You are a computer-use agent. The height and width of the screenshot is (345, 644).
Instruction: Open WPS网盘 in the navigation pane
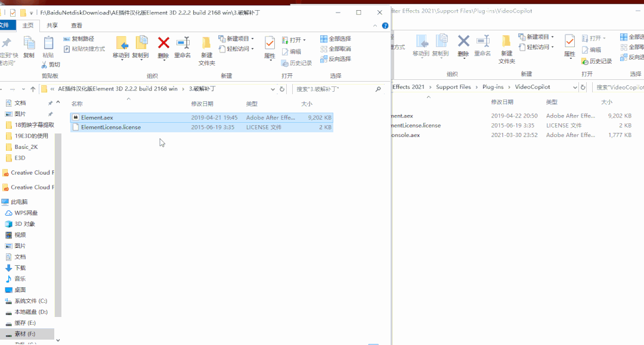(x=26, y=213)
